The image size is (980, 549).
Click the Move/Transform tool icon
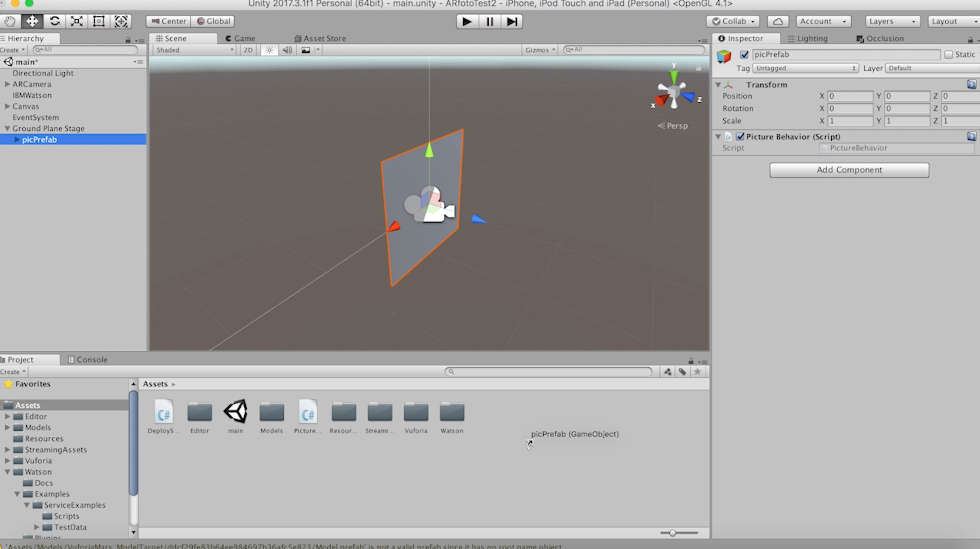32,21
